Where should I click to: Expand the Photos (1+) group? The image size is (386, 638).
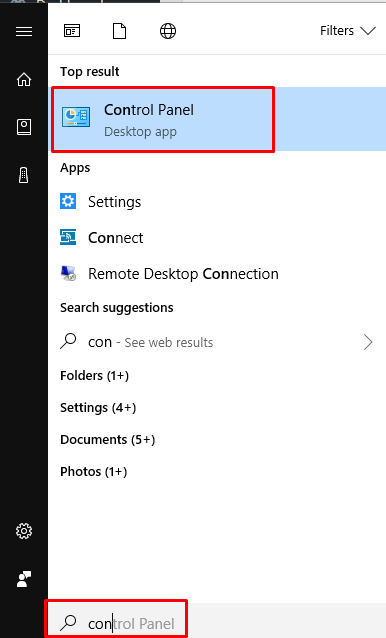pos(94,472)
